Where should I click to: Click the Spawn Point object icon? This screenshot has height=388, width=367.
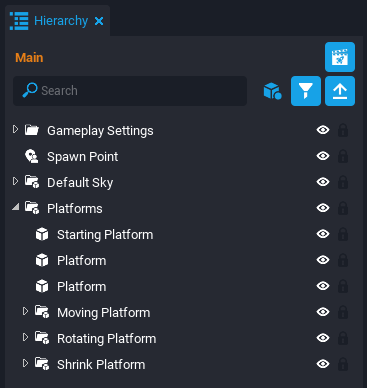point(32,156)
